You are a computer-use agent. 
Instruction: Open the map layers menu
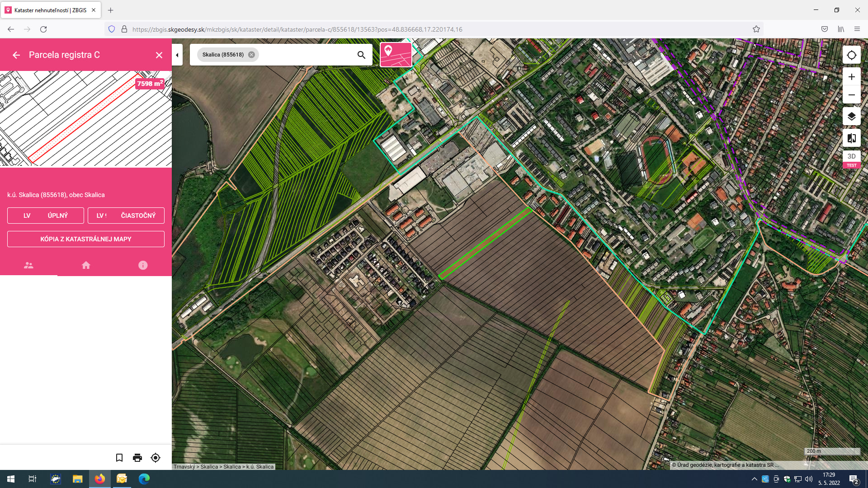[852, 117]
